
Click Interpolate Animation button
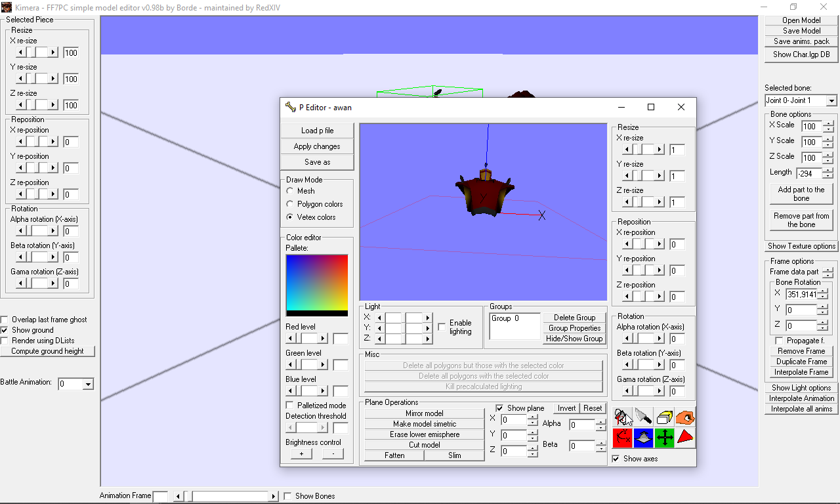(801, 398)
